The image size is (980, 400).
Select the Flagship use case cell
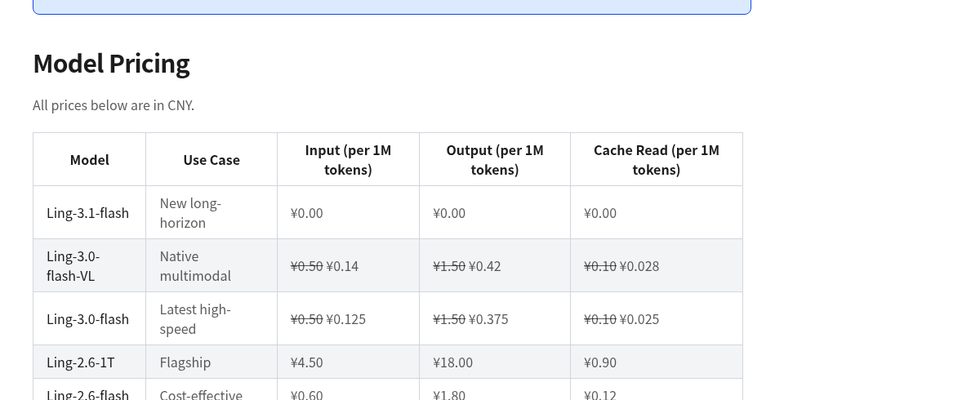coord(212,362)
